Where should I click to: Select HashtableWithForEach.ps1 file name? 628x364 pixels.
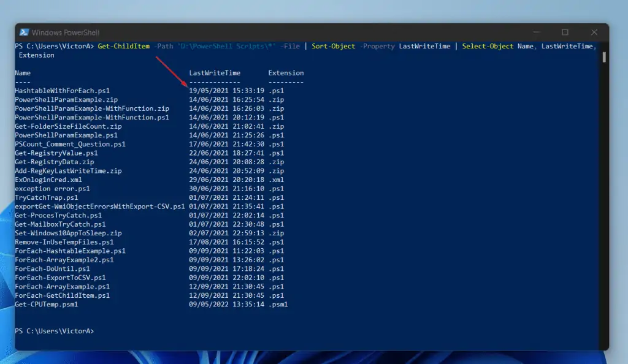(62, 91)
